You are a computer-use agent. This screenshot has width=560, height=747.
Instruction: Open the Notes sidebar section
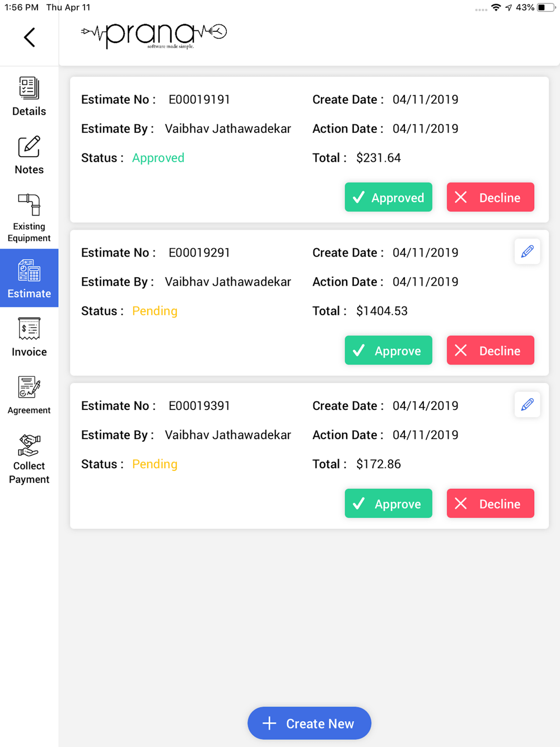point(29,155)
